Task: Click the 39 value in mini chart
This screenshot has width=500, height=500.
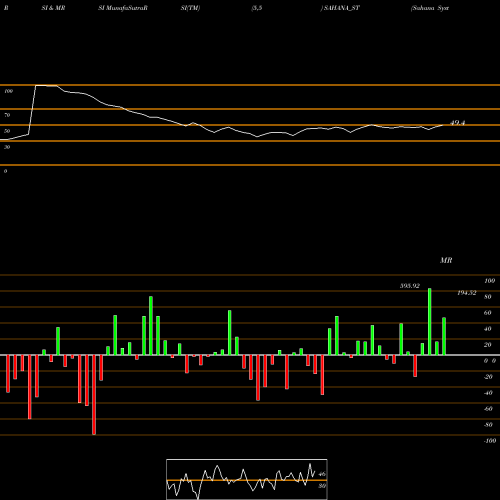Action: (x=322, y=486)
